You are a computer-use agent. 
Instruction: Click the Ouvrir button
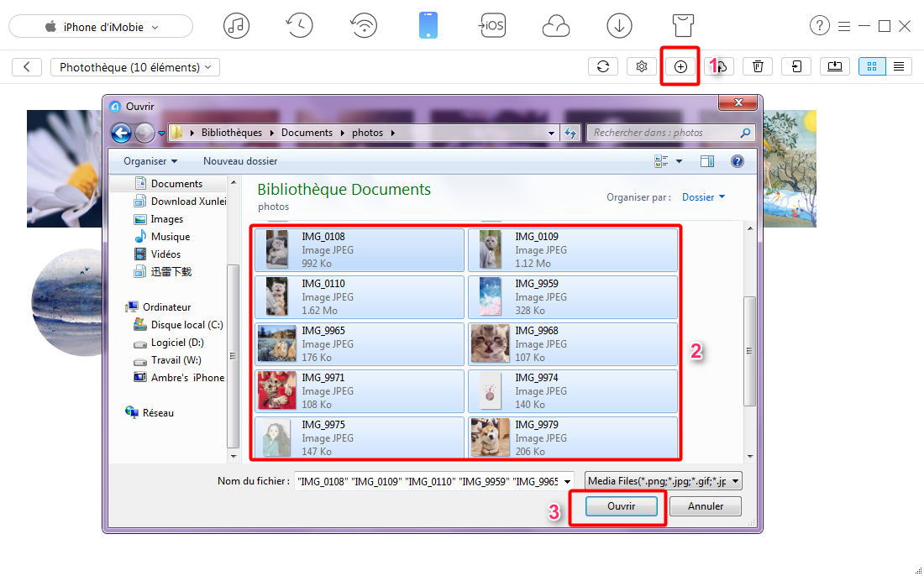621,506
